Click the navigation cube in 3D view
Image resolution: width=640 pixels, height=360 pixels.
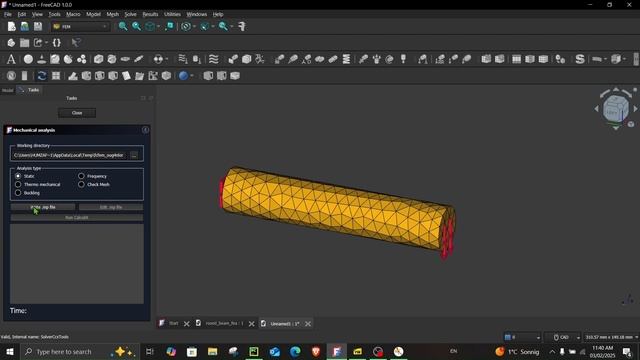click(x=616, y=109)
